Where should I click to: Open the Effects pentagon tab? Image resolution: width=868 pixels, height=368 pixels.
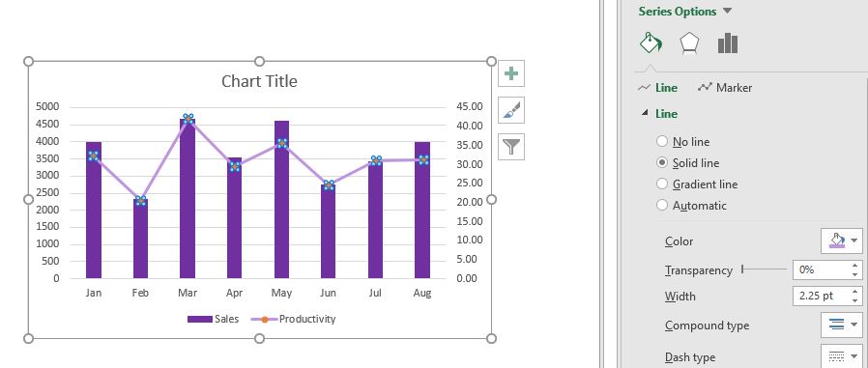pyautogui.click(x=689, y=43)
